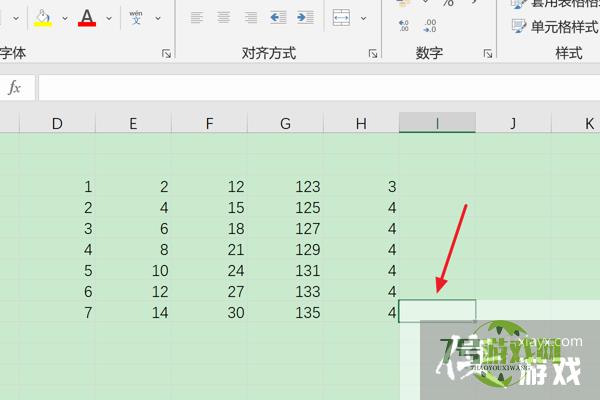Select cell containing 125
Viewport: 600px width, 400px height.
coord(285,208)
